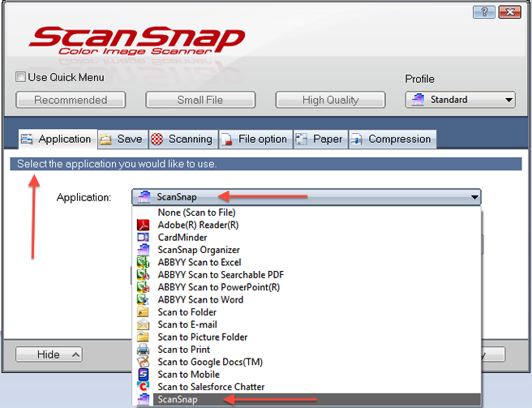Click the Profile dropdown arrow
This screenshot has height=408, width=532.
(508, 100)
